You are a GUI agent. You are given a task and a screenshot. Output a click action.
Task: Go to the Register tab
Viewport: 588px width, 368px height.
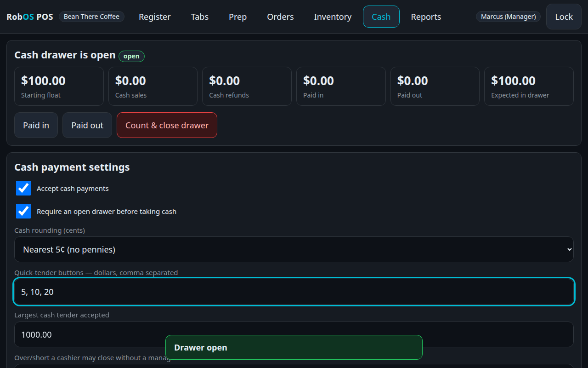(155, 17)
